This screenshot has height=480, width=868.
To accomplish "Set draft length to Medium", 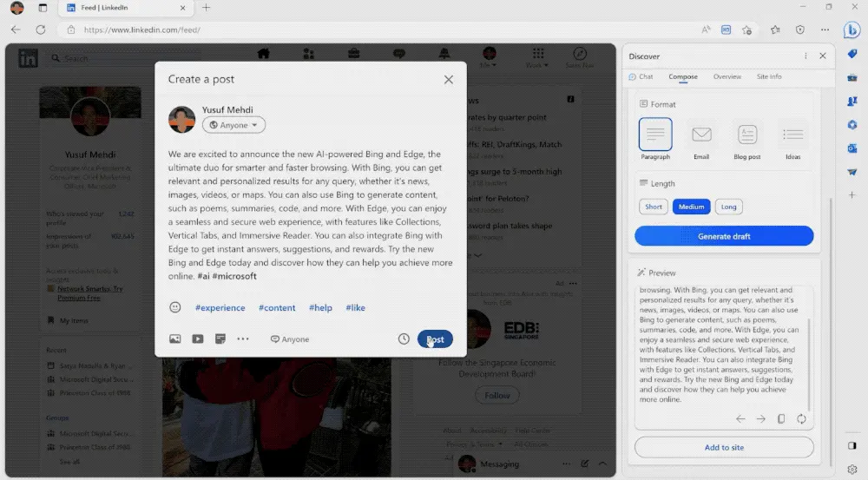I will tap(692, 207).
